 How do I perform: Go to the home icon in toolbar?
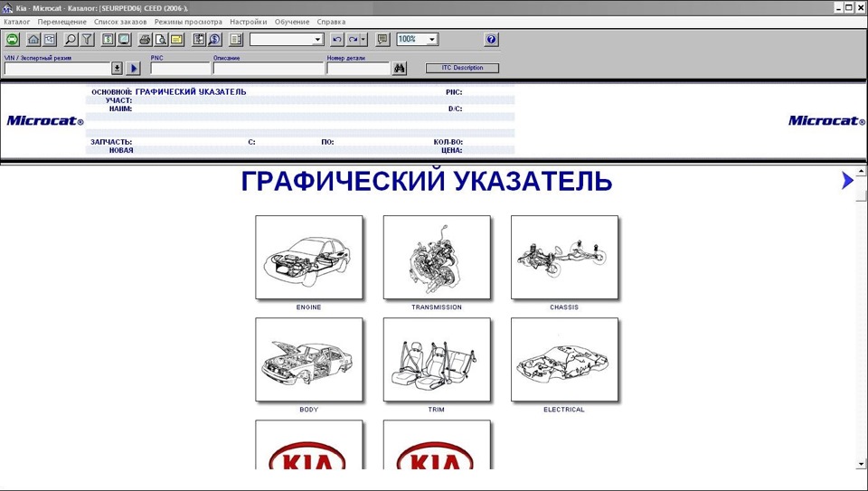(33, 39)
